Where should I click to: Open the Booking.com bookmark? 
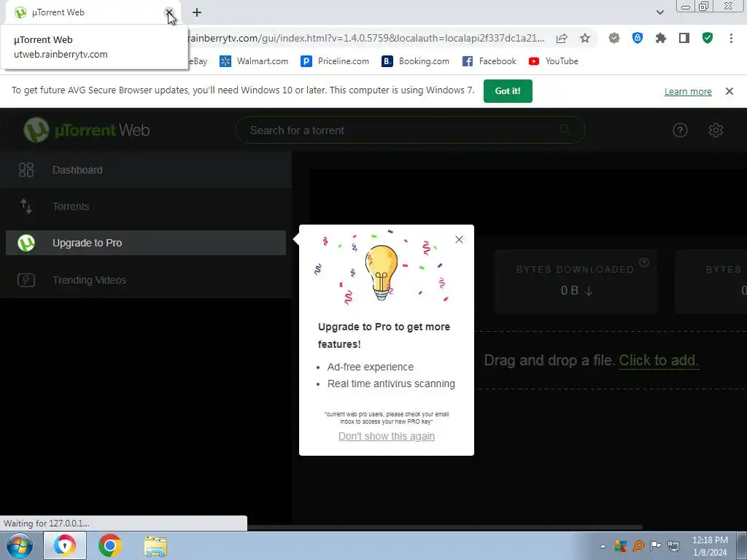415,61
